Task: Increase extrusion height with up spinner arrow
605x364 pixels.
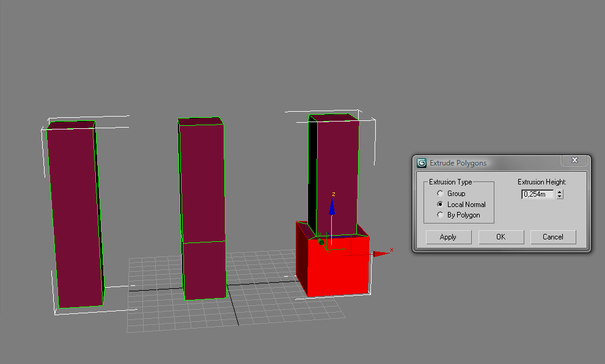Action: point(560,192)
